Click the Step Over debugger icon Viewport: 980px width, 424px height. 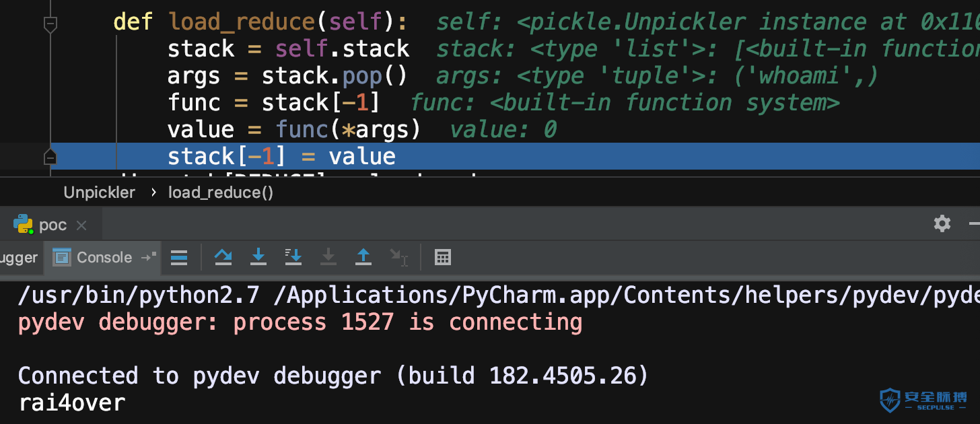(223, 256)
